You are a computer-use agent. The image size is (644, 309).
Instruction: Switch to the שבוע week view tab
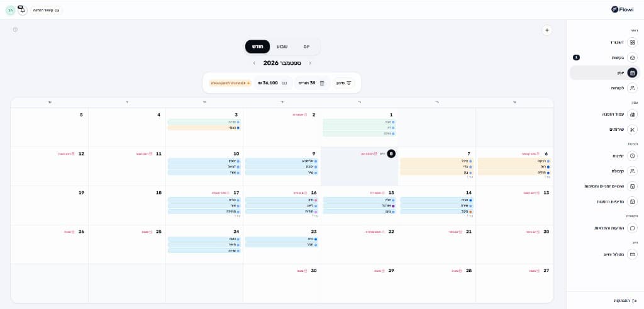pos(282,47)
